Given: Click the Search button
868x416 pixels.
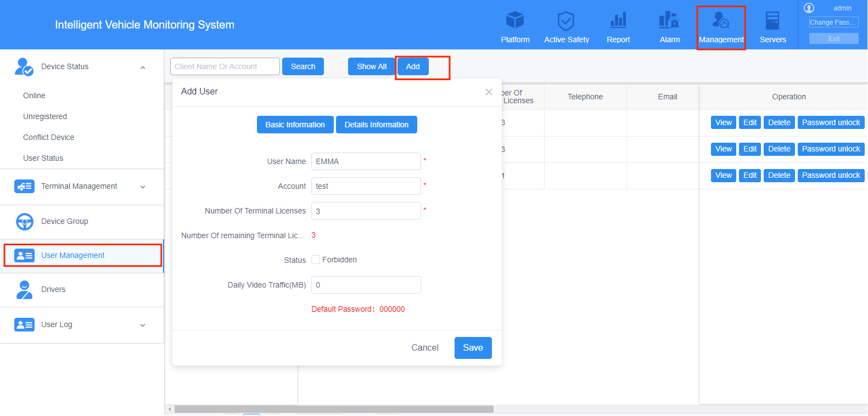Looking at the screenshot, I should point(303,66).
